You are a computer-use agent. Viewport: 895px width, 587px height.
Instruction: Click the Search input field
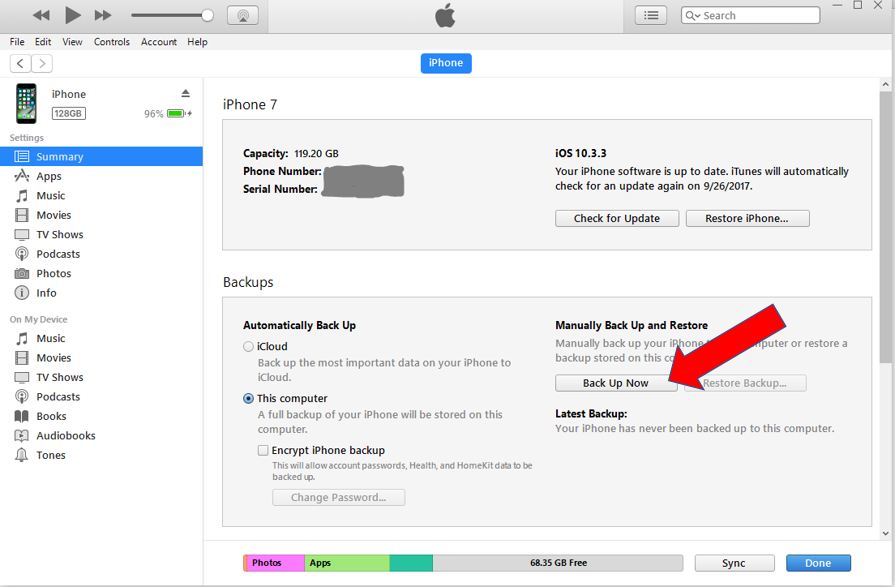point(750,15)
